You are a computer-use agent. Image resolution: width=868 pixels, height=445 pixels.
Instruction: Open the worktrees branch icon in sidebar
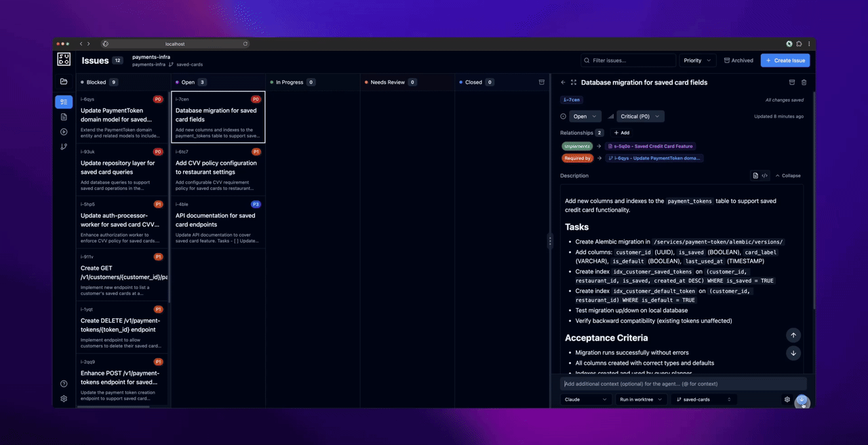[64, 147]
